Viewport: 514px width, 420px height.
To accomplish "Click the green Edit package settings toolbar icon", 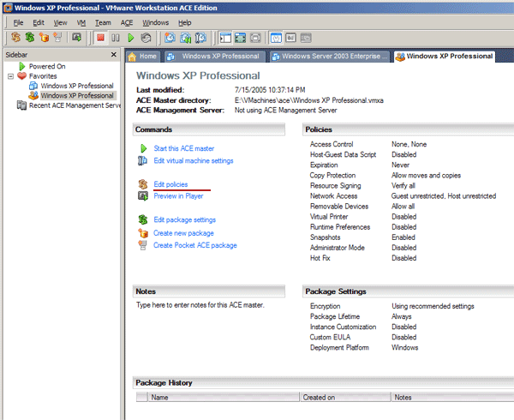I will click(29, 38).
